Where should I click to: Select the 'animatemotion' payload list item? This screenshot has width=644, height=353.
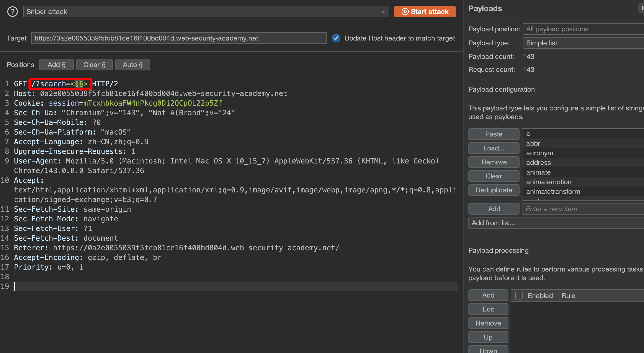(548, 182)
